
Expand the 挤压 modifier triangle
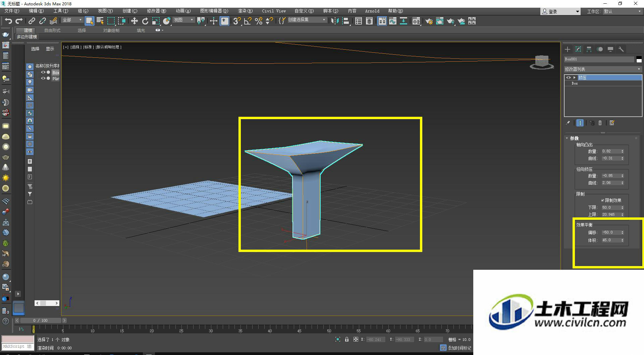[575, 78]
